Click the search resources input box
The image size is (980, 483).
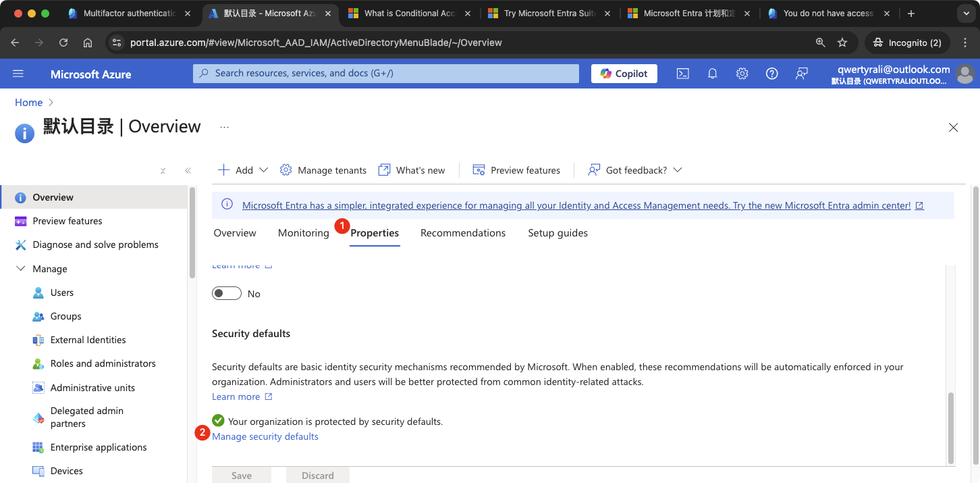click(x=386, y=74)
